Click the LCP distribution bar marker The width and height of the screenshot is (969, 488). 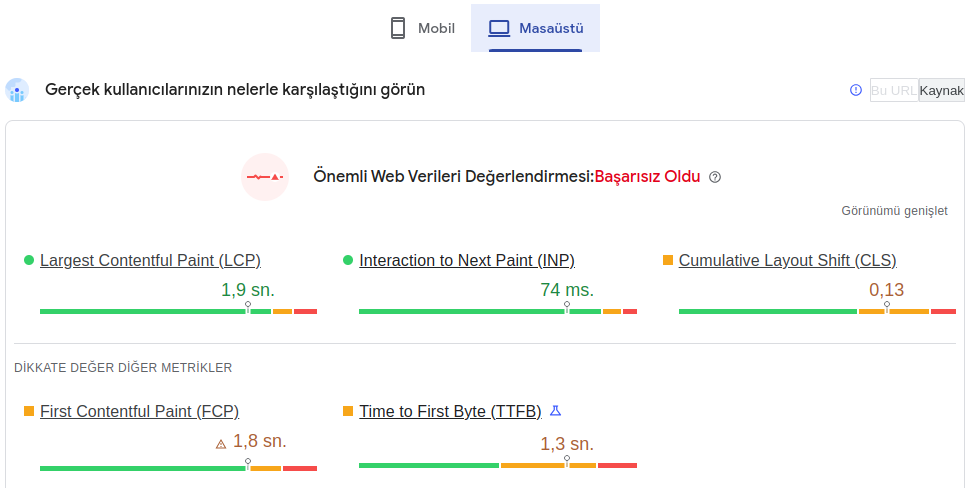pyautogui.click(x=248, y=307)
